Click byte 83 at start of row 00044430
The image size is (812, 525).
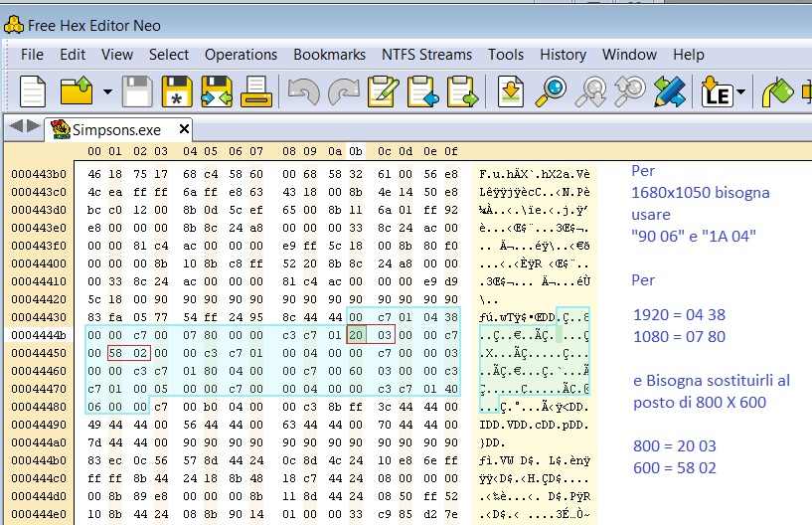(94, 317)
